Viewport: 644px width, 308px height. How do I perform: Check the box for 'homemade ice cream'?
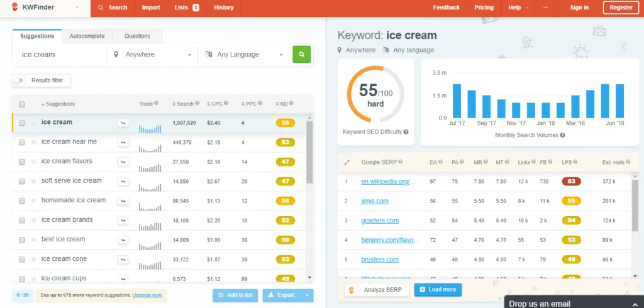(x=22, y=201)
